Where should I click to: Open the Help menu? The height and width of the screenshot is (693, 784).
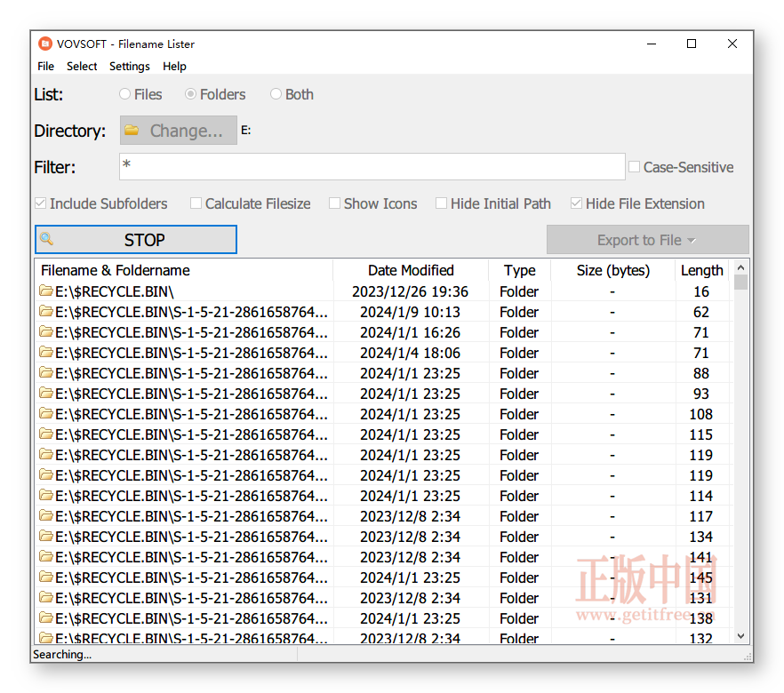174,66
